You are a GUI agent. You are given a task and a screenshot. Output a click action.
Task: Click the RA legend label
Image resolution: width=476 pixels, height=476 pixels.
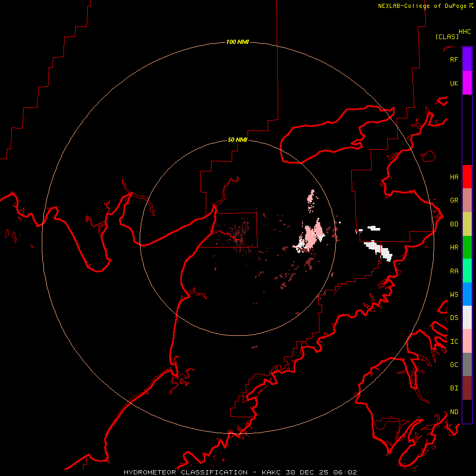pos(454,271)
